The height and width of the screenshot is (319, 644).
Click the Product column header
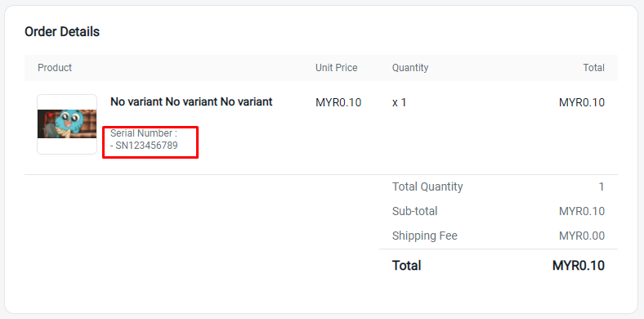pyautogui.click(x=55, y=68)
